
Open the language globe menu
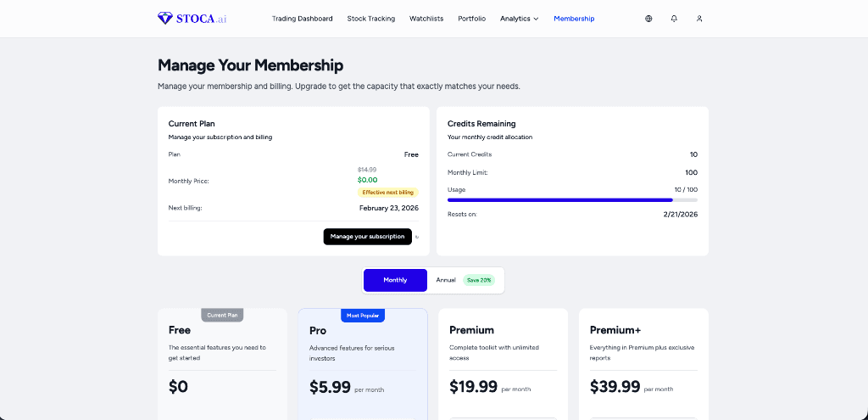pos(648,19)
